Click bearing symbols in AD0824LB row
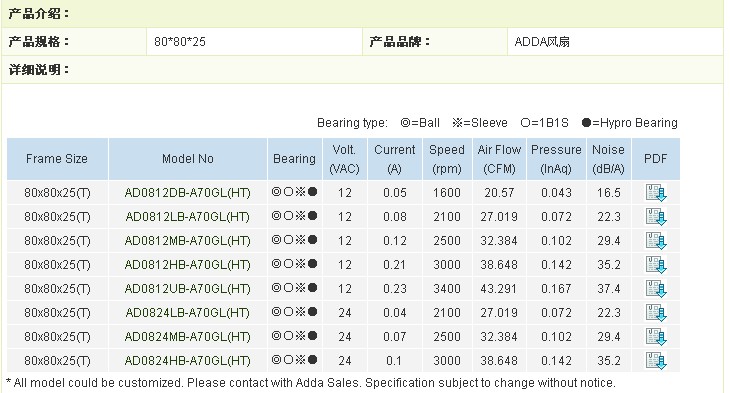The width and height of the screenshot is (730, 393). pos(294,312)
